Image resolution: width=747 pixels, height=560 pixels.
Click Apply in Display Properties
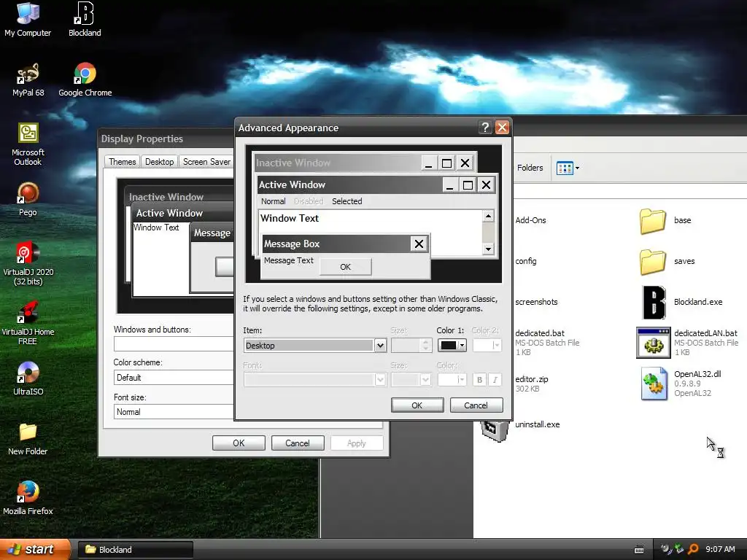(356, 443)
